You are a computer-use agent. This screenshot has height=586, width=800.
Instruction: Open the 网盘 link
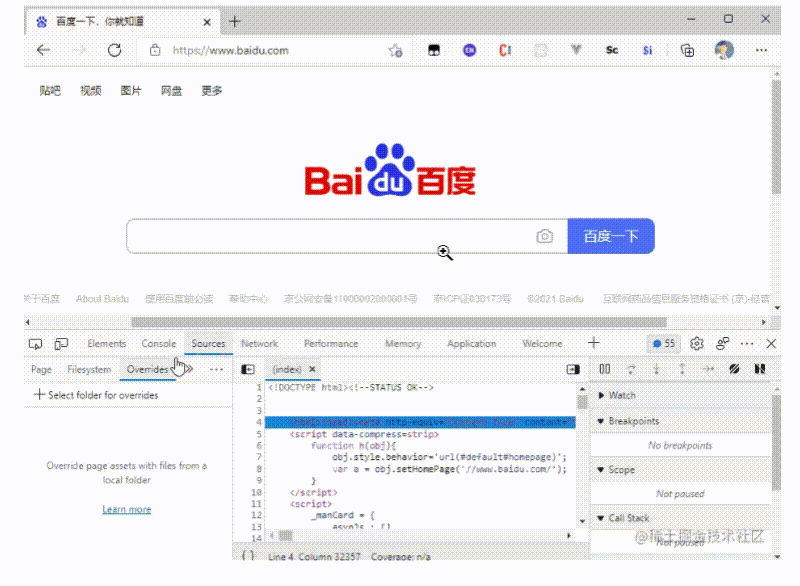pyautogui.click(x=171, y=91)
